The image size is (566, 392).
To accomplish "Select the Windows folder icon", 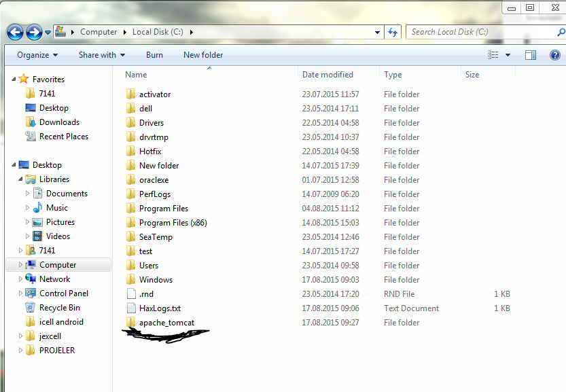I will point(131,280).
